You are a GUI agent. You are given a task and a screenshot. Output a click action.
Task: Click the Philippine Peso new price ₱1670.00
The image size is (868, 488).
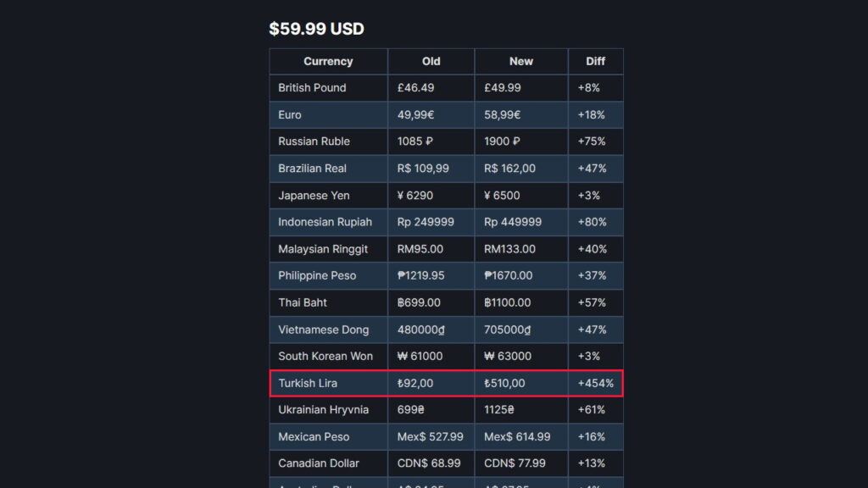[509, 276]
